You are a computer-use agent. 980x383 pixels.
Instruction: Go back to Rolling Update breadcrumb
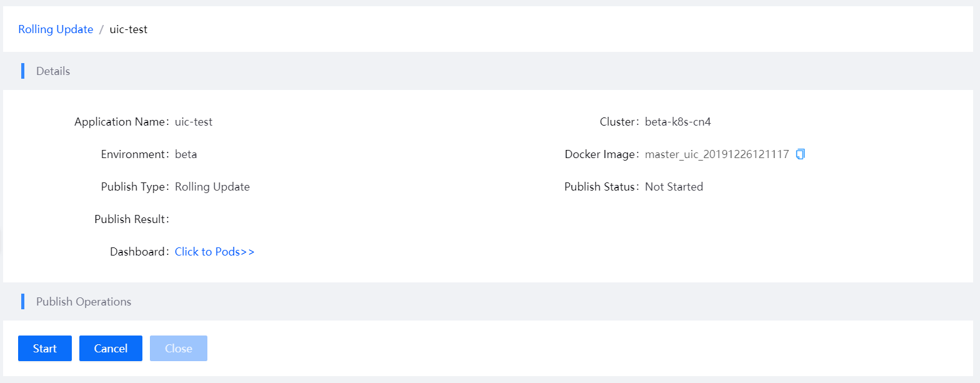[56, 29]
